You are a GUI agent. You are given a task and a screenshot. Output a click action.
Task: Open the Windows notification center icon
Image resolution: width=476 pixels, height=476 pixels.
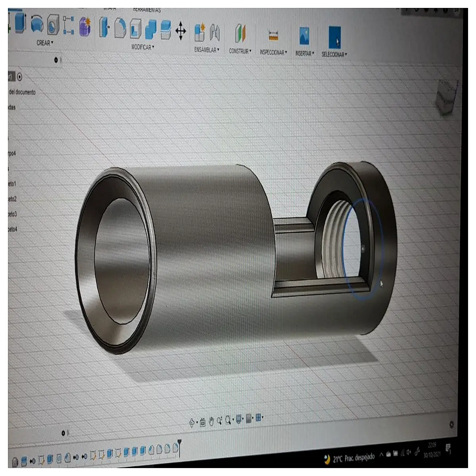tap(448, 449)
